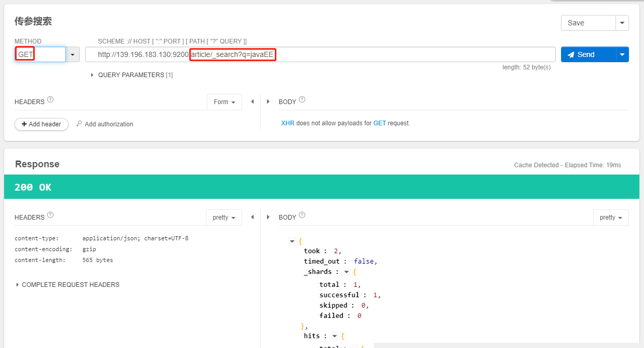Image resolution: width=644 pixels, height=348 pixels.
Task: Collapse the hits JSON node
Action: coord(334,336)
